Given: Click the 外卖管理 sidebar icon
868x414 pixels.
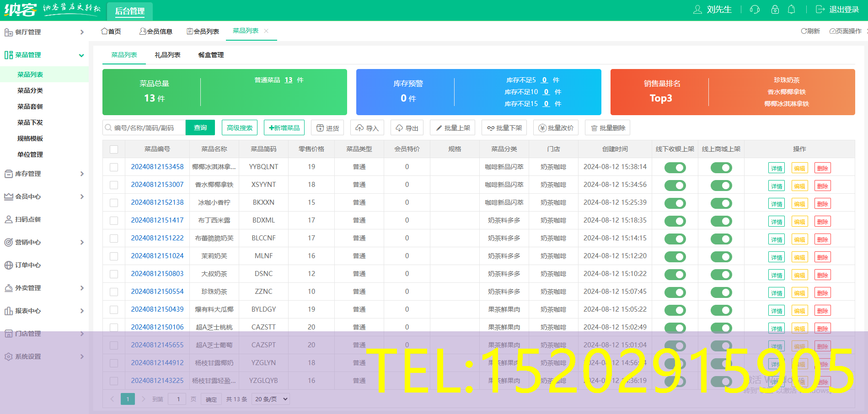Looking at the screenshot, I should [8, 288].
